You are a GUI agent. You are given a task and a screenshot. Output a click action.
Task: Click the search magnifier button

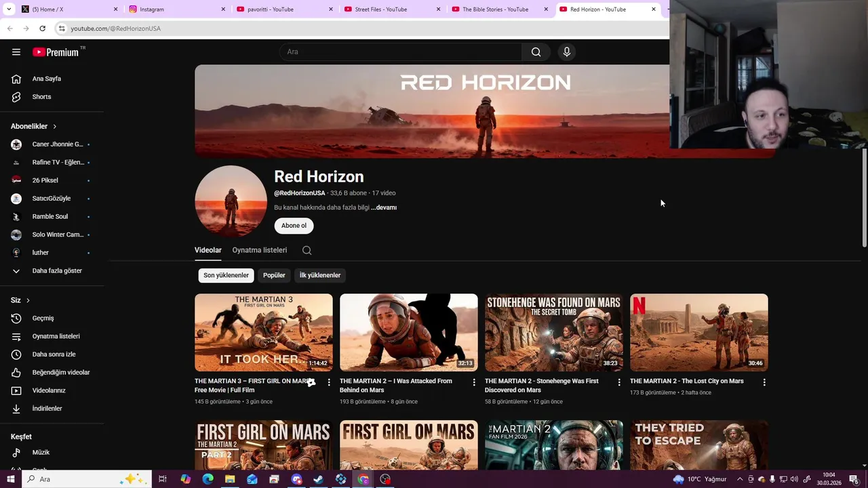[x=536, y=52]
